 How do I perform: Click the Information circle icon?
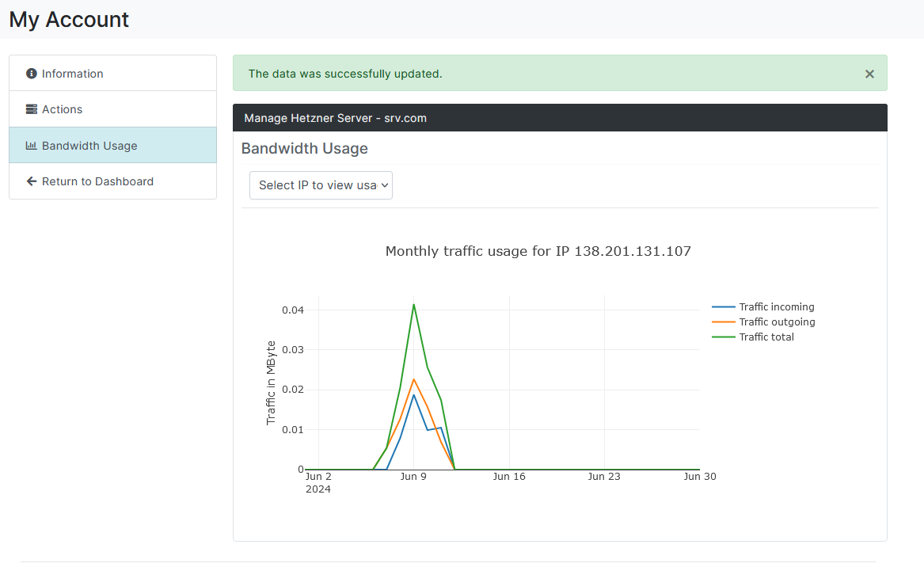(31, 73)
